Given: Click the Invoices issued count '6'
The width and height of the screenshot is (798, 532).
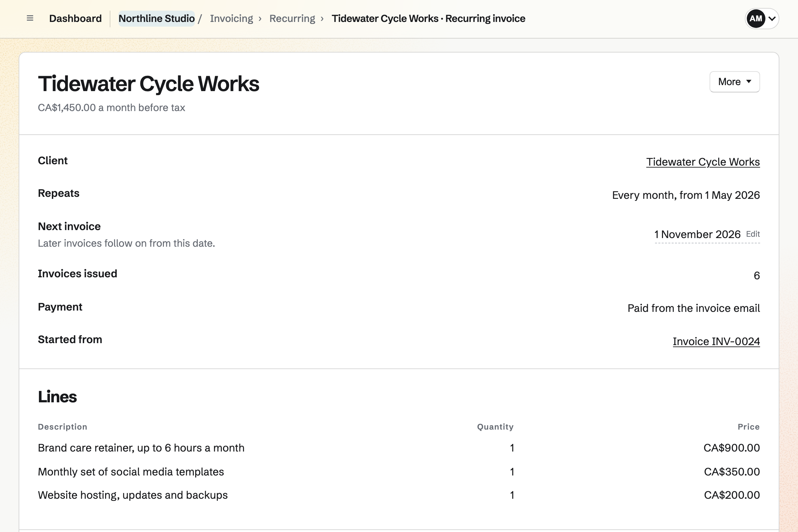Looking at the screenshot, I should coord(757,276).
